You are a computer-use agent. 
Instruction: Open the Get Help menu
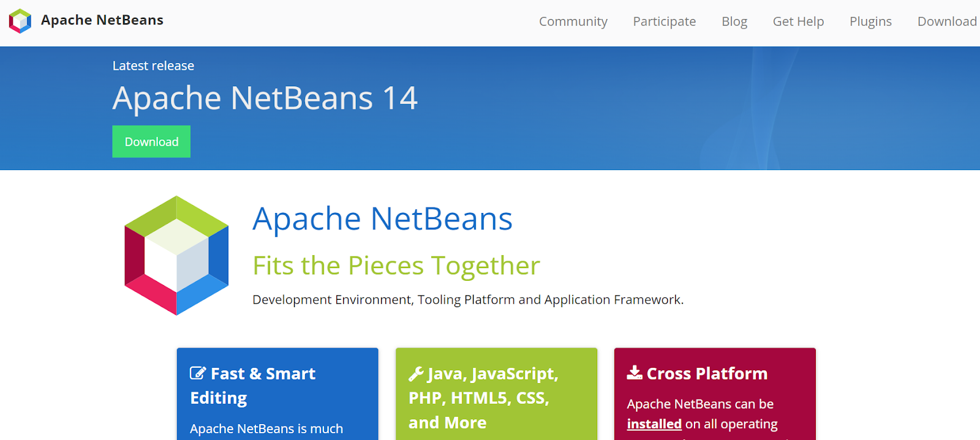(798, 21)
